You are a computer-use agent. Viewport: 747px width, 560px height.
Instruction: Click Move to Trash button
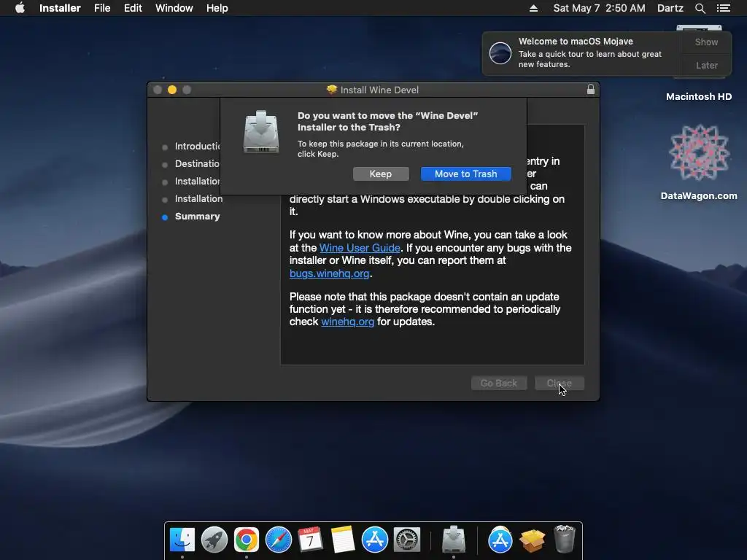click(x=466, y=174)
